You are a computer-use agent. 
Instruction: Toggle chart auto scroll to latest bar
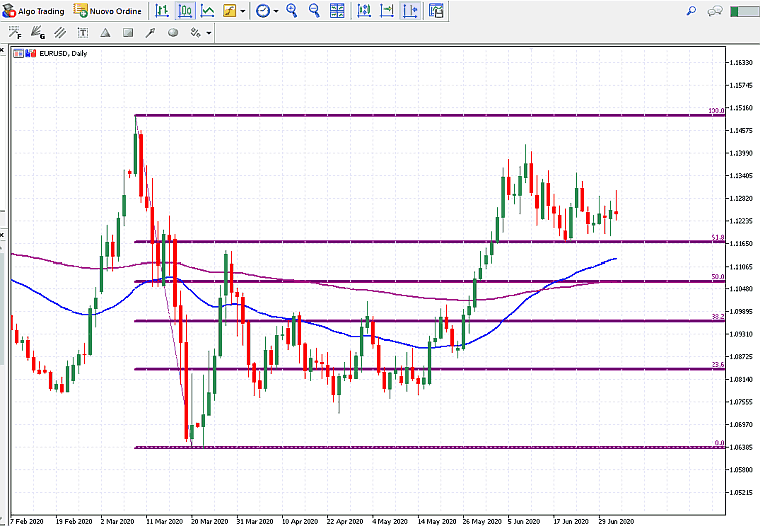coord(387,11)
